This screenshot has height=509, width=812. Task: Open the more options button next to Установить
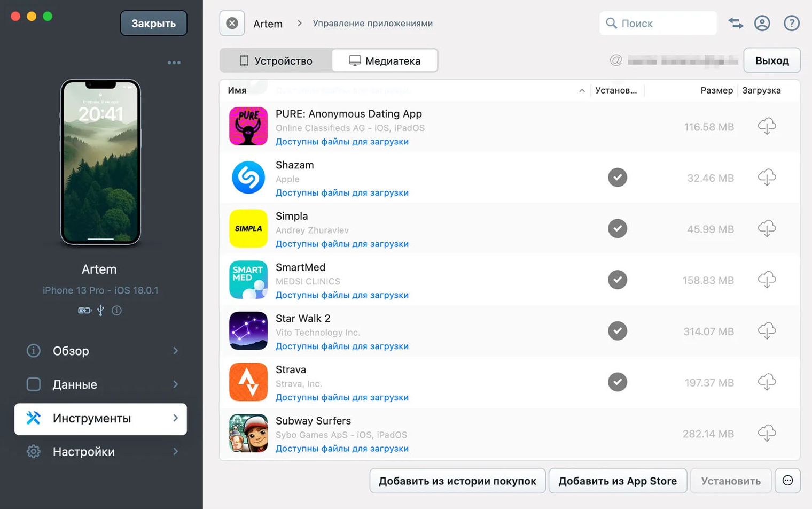[787, 481]
